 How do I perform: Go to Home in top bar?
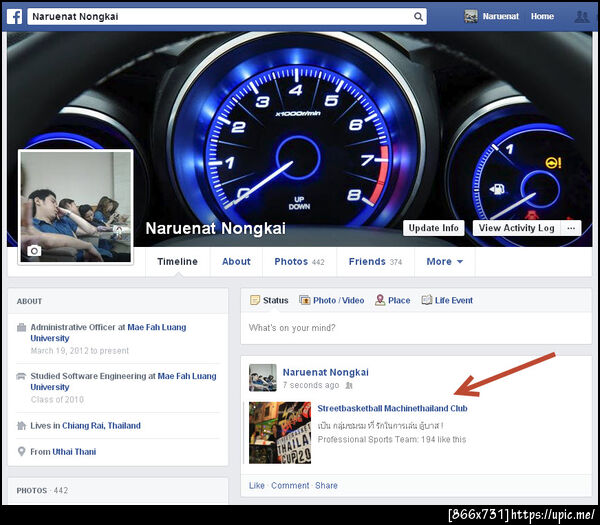[542, 16]
